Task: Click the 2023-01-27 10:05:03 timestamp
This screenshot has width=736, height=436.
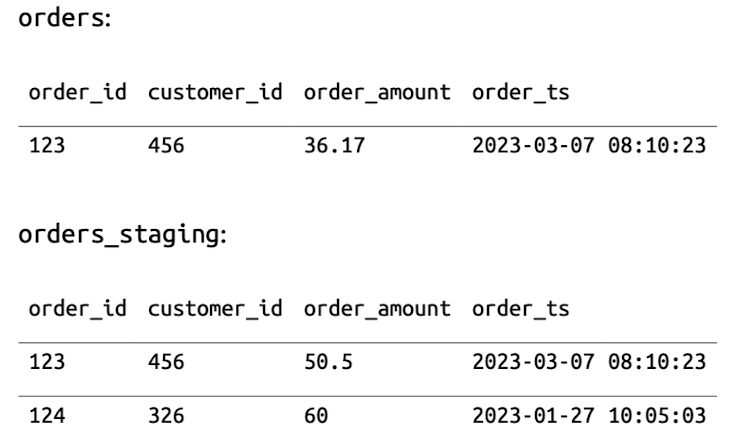Action: [x=590, y=409]
